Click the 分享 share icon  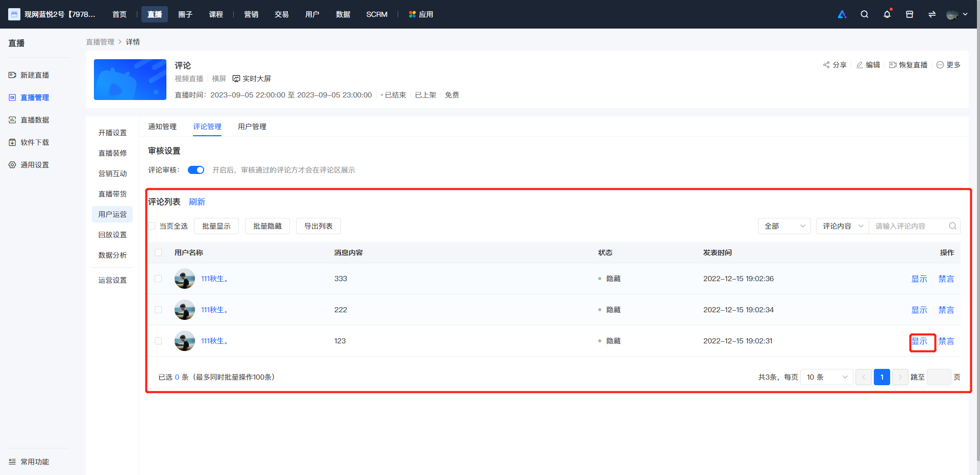coord(826,65)
